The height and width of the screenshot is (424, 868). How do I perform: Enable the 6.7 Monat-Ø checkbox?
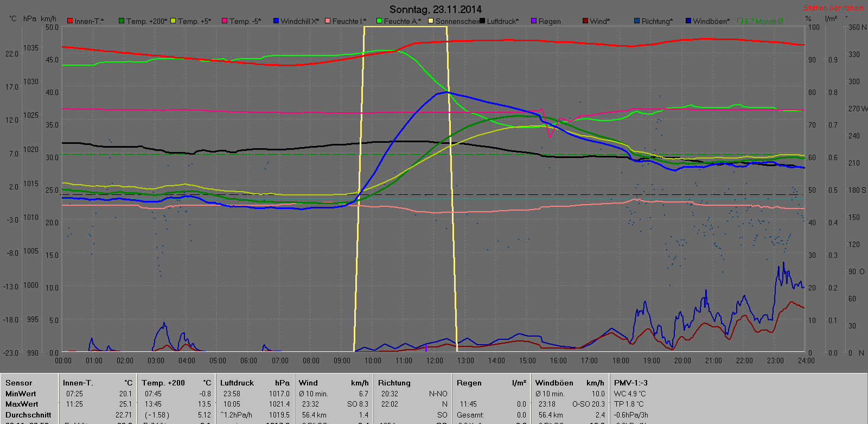pos(740,21)
